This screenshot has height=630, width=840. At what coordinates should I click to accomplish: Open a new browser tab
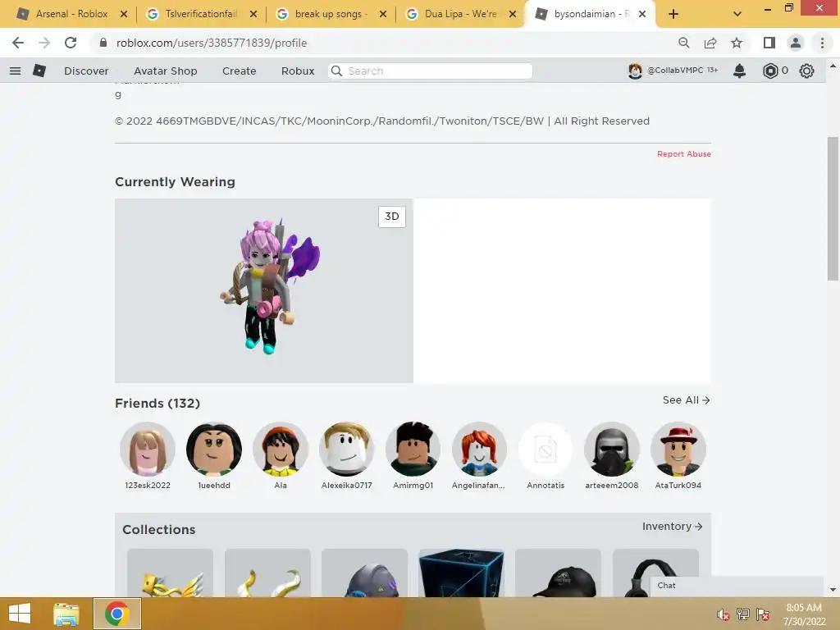(x=673, y=15)
